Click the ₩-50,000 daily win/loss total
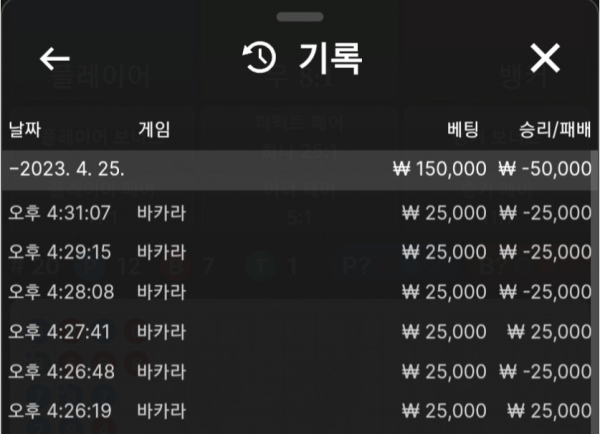Viewport: 600px width, 434px height. tap(545, 169)
